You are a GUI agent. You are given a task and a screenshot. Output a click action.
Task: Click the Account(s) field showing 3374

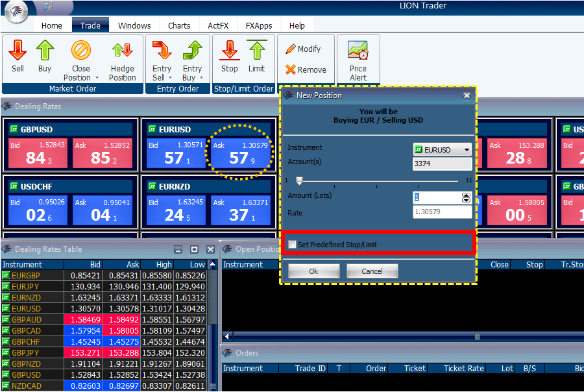tap(442, 164)
